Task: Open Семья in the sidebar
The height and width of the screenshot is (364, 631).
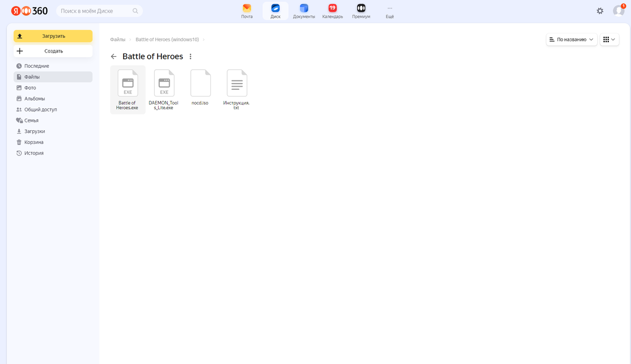Action: [x=53, y=120]
